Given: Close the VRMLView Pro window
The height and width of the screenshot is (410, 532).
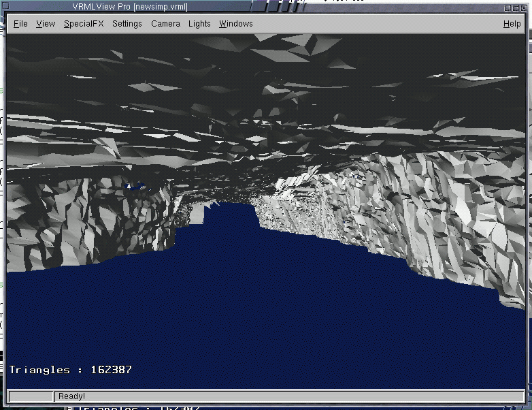Looking at the screenshot, I should point(525,7).
